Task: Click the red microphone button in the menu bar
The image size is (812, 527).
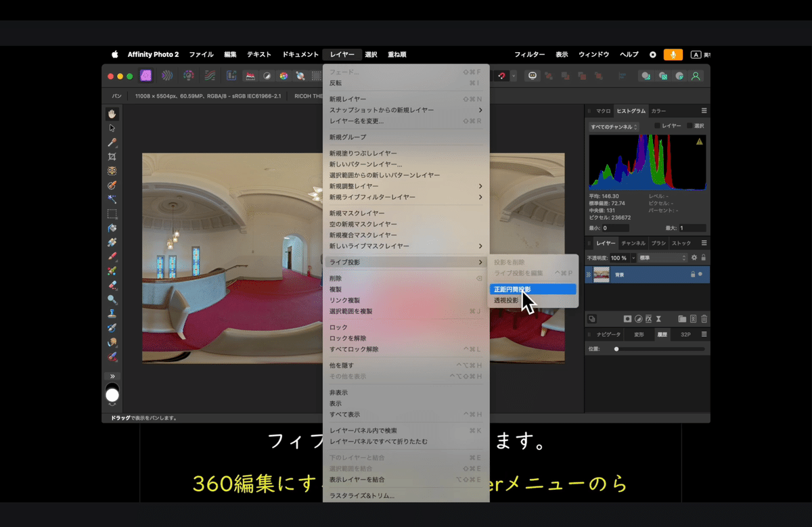Action: click(672, 54)
